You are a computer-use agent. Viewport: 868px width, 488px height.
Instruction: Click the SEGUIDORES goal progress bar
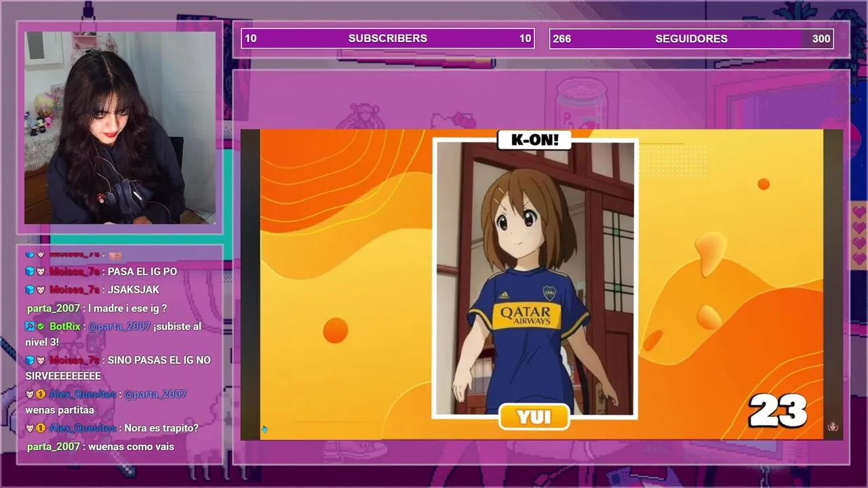point(692,39)
